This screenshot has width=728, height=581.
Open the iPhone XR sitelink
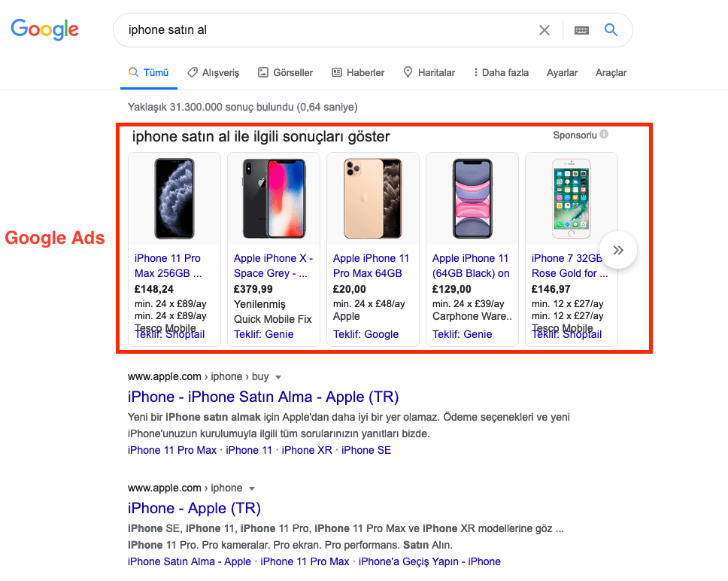tap(307, 451)
